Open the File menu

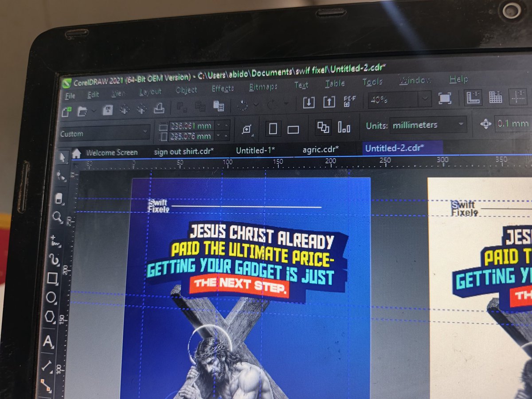70,96
